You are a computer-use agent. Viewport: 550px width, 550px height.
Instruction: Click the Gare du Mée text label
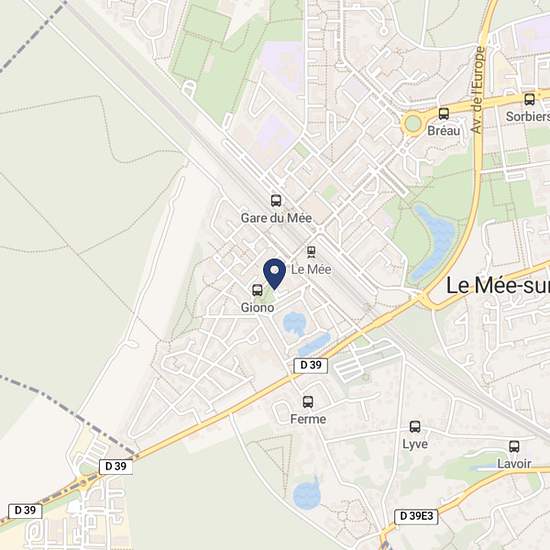(276, 218)
